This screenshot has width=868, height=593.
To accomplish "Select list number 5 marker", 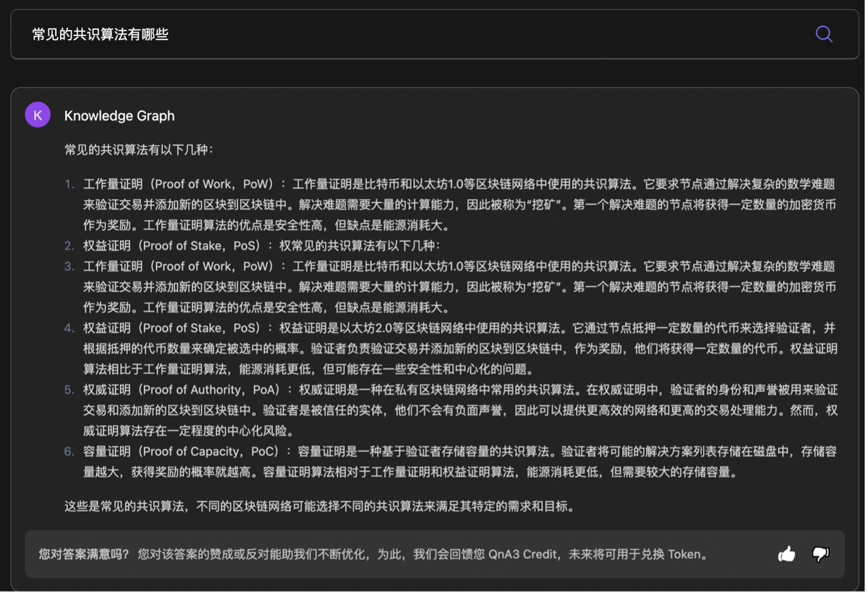I will click(x=69, y=390).
